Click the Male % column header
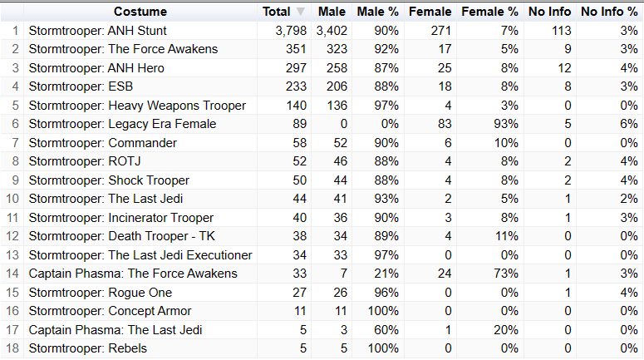This screenshot has height=360, width=644. click(378, 12)
